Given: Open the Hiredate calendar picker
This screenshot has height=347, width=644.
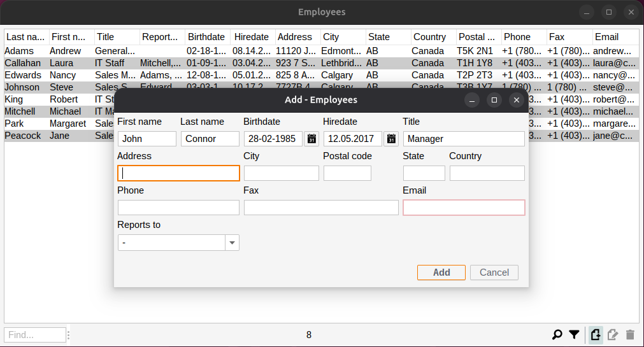Looking at the screenshot, I should point(391,139).
